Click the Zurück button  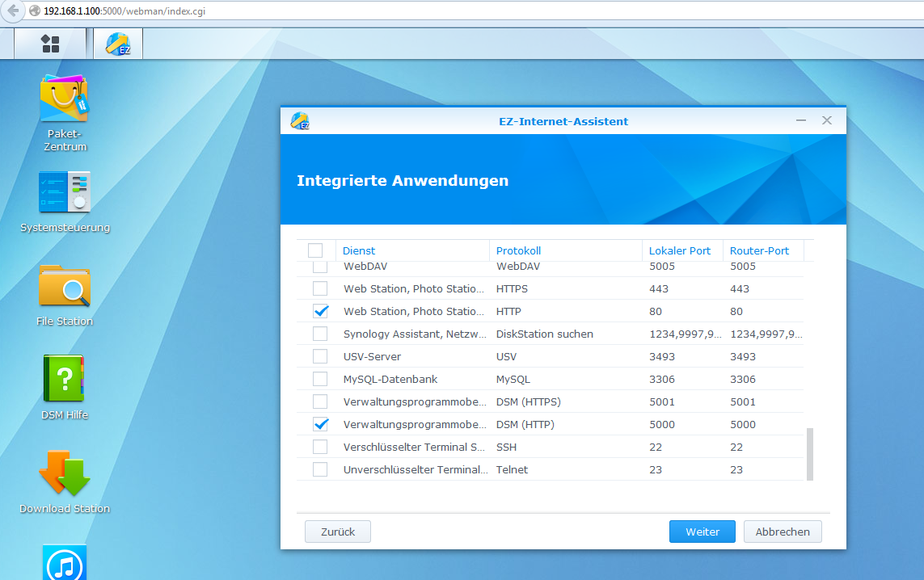coord(338,532)
